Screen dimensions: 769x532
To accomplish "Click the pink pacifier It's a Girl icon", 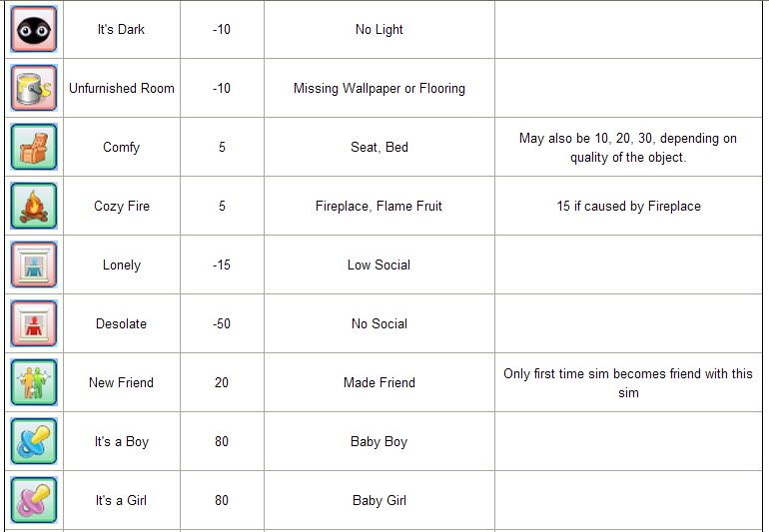I will pos(34,500).
